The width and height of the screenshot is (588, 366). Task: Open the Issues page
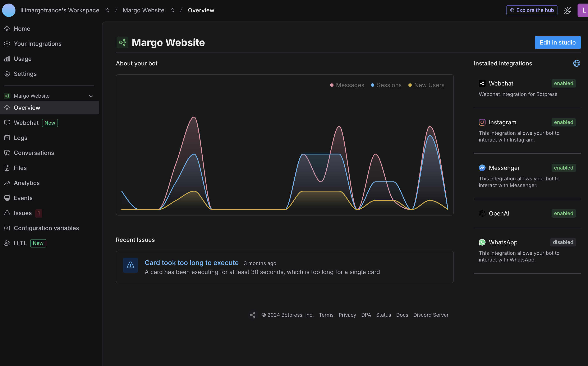click(x=49, y=213)
